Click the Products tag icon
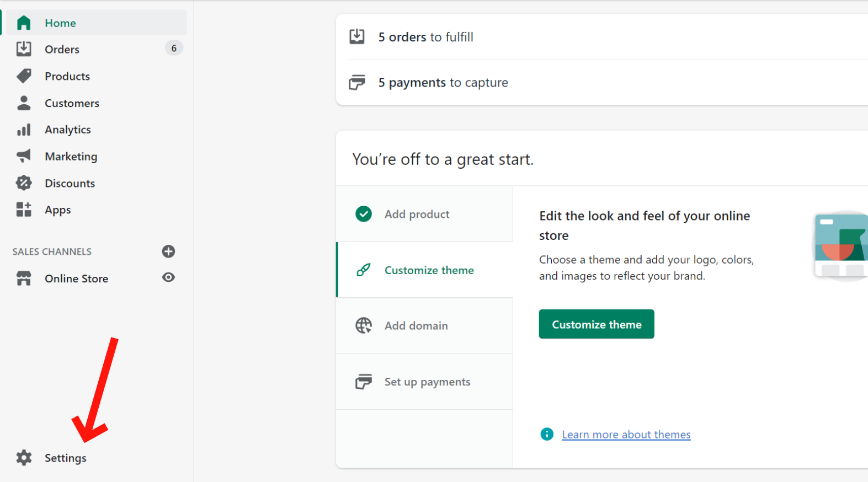The height and width of the screenshot is (482, 868). tap(24, 76)
